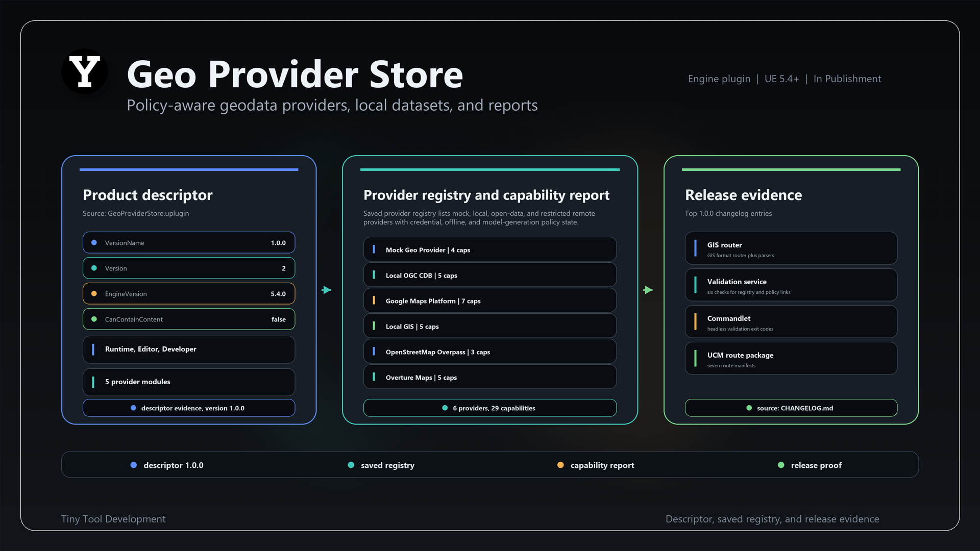Open the Local GIS entry
The image size is (980, 551).
pos(490,326)
